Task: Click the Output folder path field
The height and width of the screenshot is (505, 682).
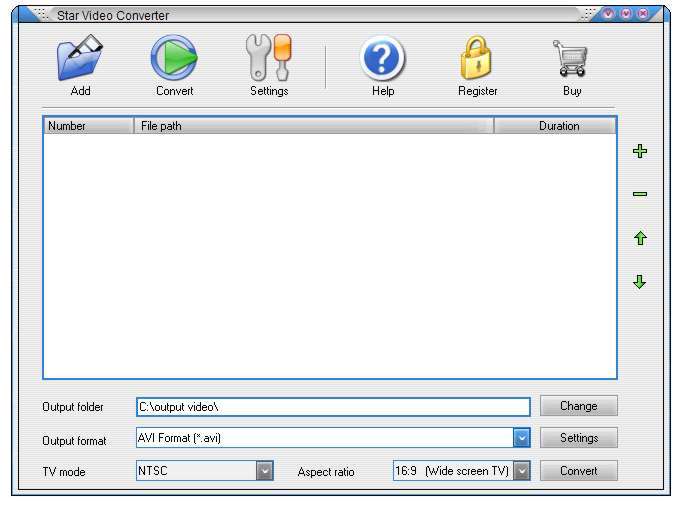Action: click(332, 407)
